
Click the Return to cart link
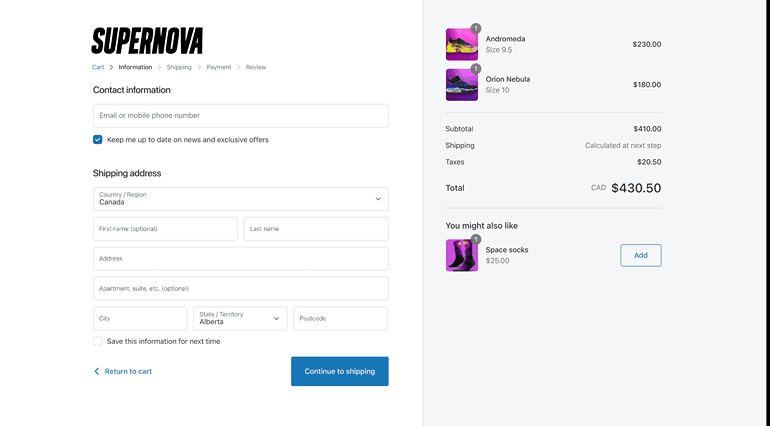(123, 371)
